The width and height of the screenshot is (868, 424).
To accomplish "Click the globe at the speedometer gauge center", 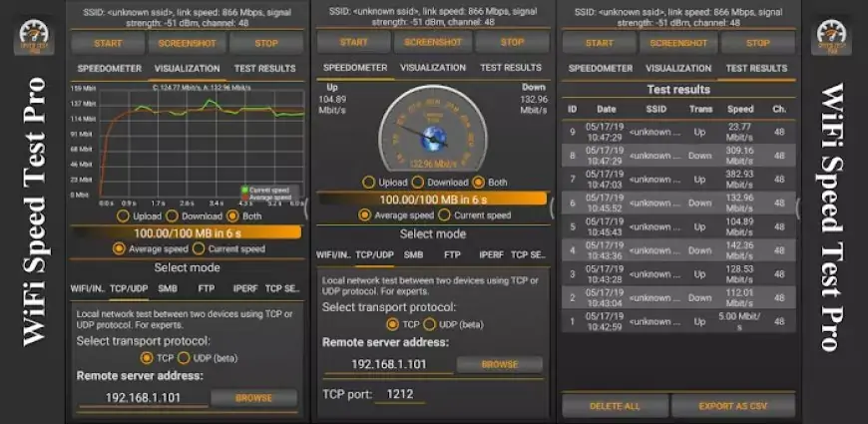I will pos(432,139).
